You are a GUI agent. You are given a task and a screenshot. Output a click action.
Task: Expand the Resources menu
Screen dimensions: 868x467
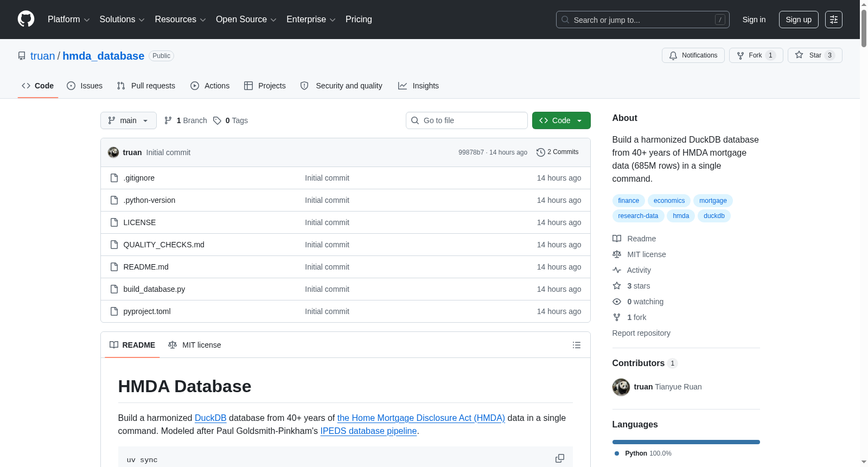[x=180, y=20]
